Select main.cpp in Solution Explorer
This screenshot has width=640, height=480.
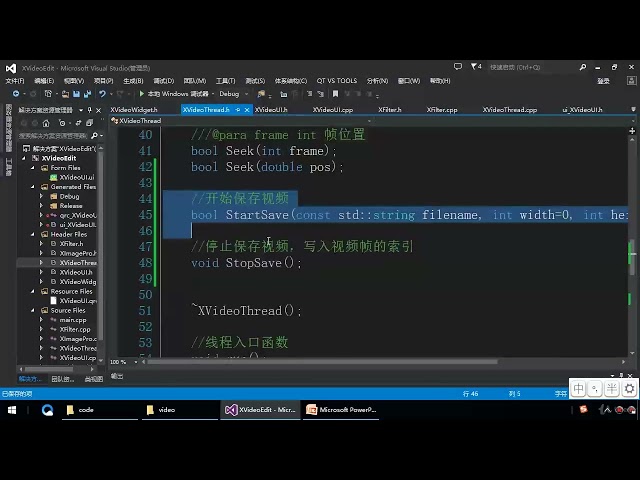(73, 320)
